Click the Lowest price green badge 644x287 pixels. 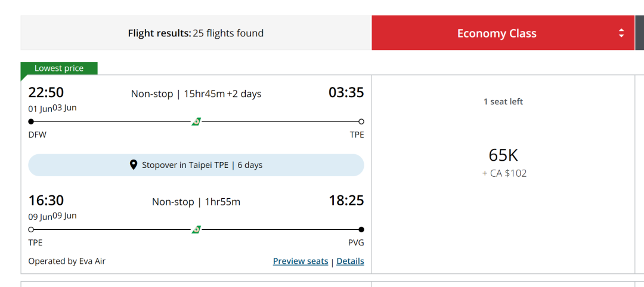(x=59, y=68)
